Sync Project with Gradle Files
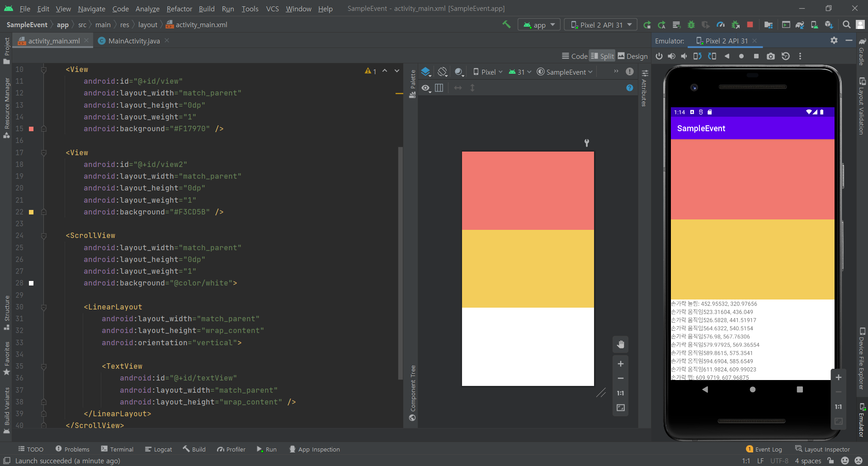This screenshot has height=466, width=868. pos(800,25)
